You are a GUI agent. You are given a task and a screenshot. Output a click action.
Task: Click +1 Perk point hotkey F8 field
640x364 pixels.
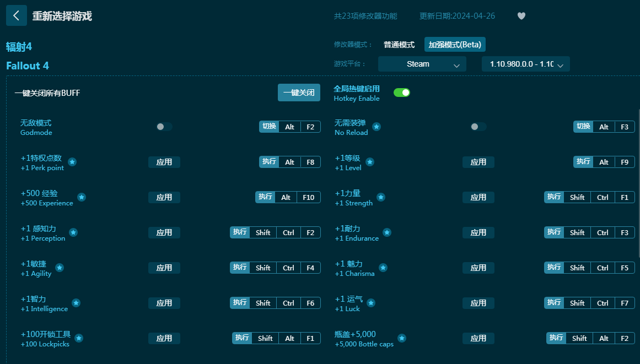[310, 162]
